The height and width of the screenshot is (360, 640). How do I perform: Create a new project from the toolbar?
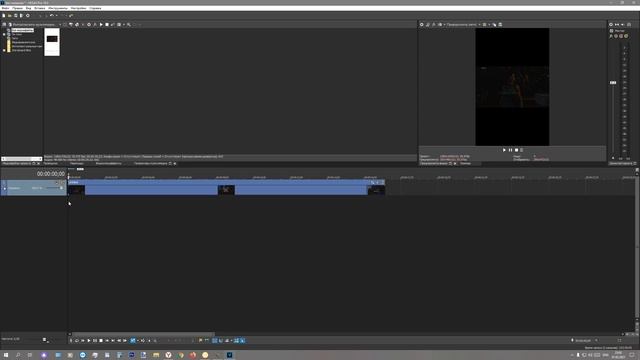pyautogui.click(x=4, y=16)
